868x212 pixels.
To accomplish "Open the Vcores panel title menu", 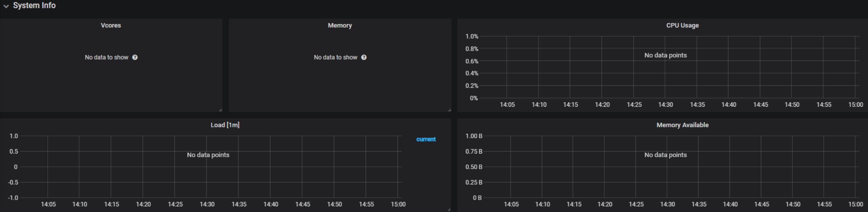I will tap(110, 25).
